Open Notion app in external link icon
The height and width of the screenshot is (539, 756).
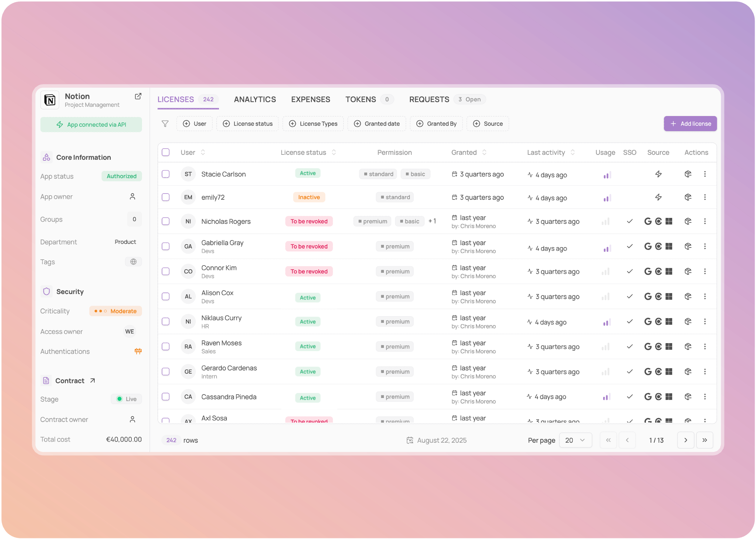[x=138, y=96]
